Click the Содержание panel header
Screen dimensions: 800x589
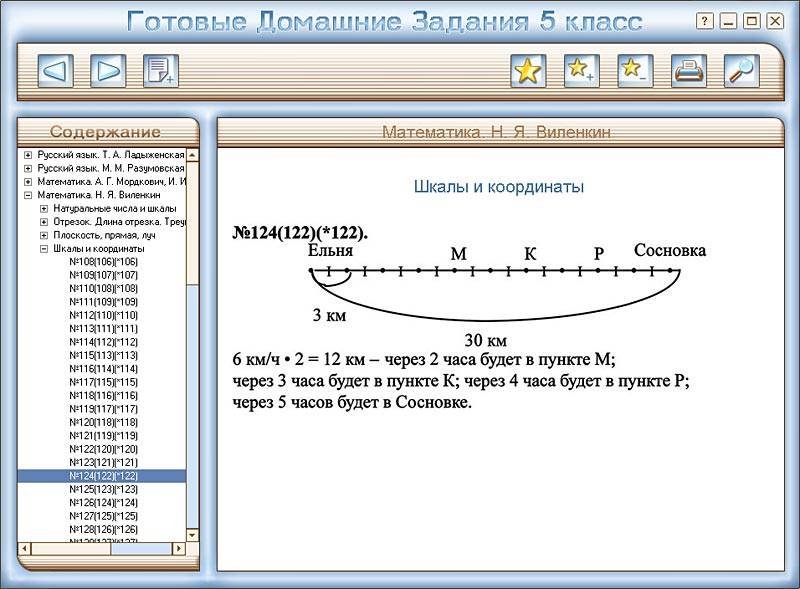[x=105, y=132]
